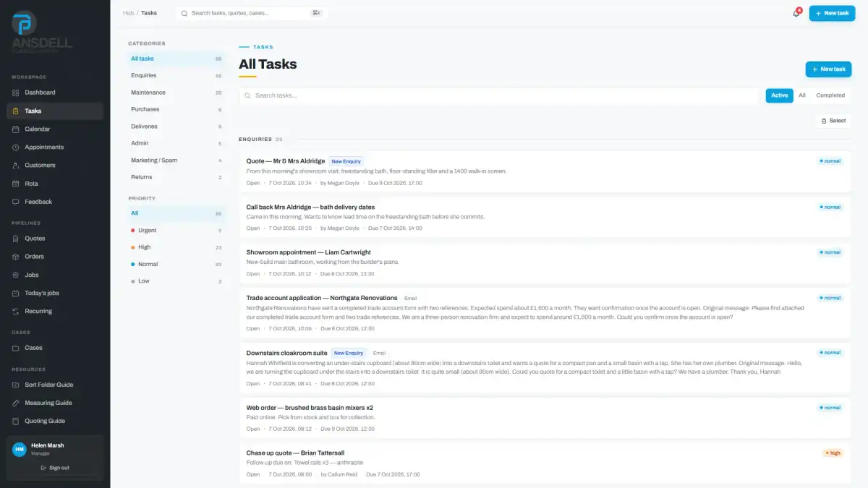Viewport: 868px width, 488px height.
Task: Switch to Completed tasks tab
Action: pos(830,95)
